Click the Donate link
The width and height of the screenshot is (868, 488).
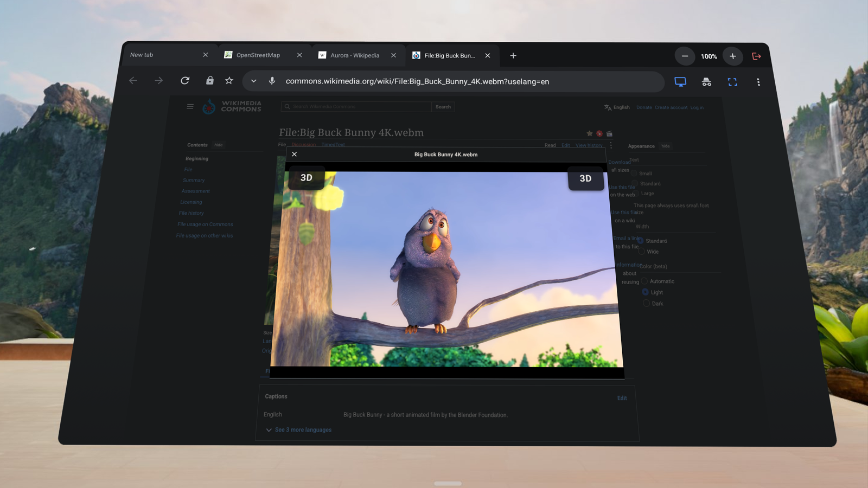(644, 107)
